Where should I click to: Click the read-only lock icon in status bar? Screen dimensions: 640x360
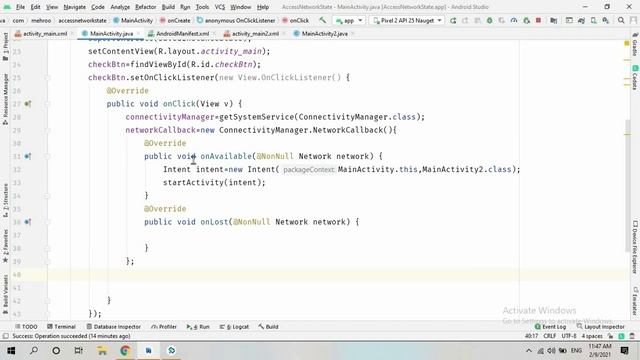[611, 336]
